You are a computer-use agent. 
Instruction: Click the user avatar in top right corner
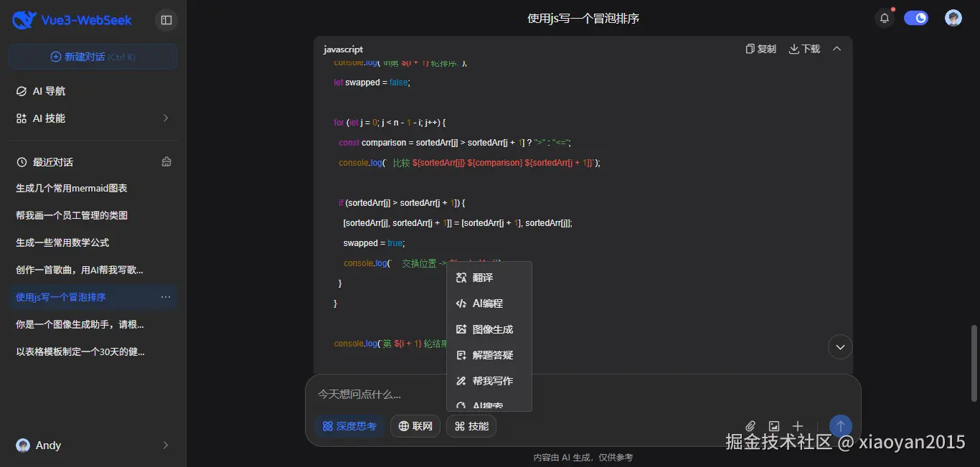[x=953, y=17]
